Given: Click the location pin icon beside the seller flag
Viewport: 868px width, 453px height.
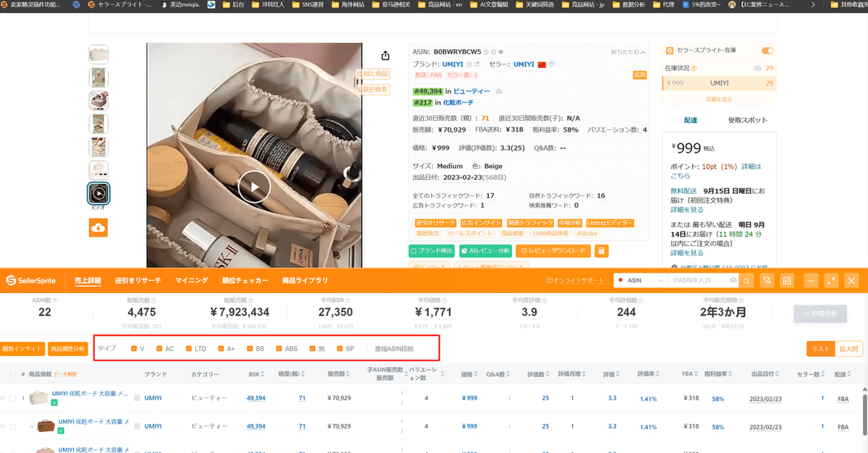Looking at the screenshot, I should pyautogui.click(x=551, y=64).
